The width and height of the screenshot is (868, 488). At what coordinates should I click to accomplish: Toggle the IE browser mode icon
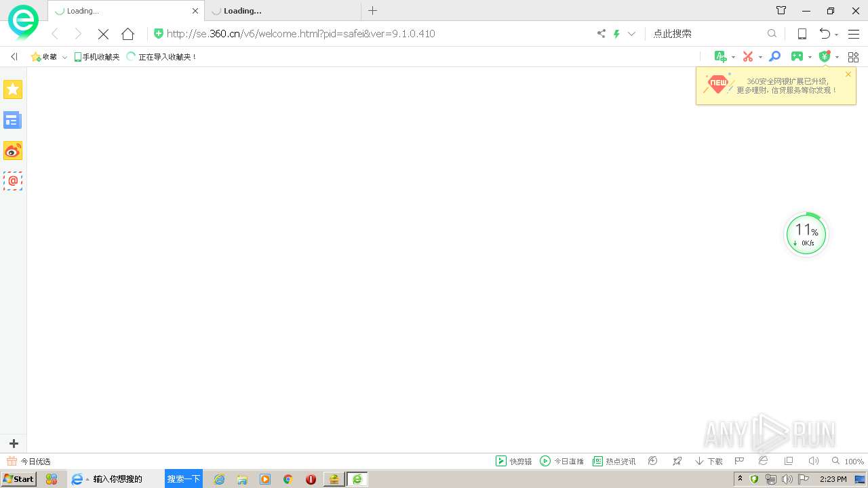[x=763, y=461]
